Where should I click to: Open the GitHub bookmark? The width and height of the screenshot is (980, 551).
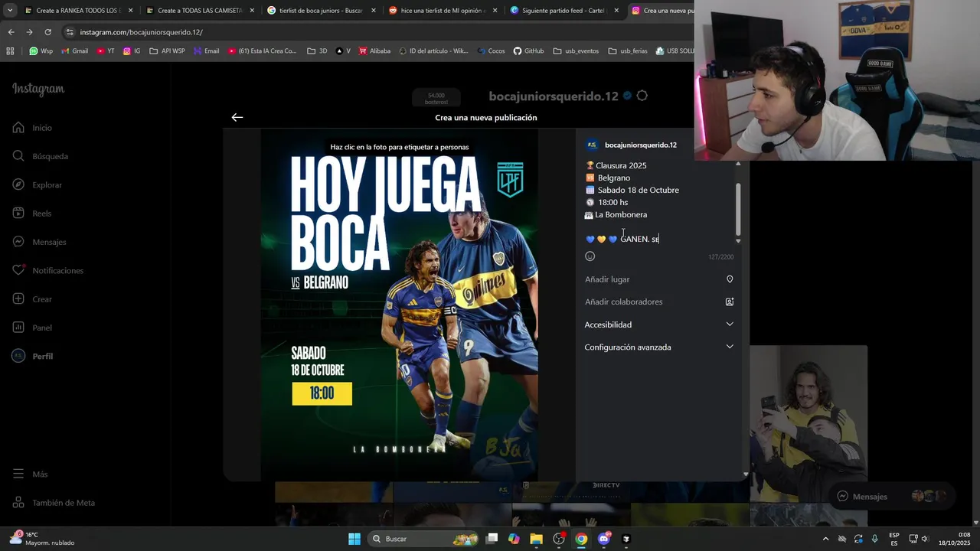(x=528, y=51)
